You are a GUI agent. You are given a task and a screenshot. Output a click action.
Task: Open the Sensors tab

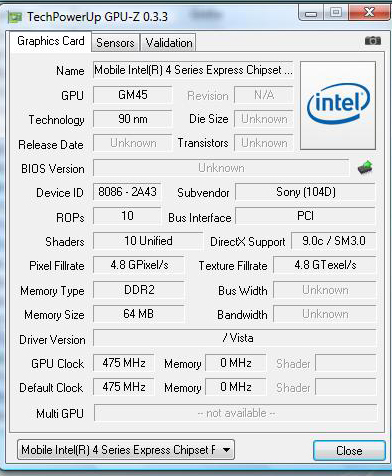(115, 43)
